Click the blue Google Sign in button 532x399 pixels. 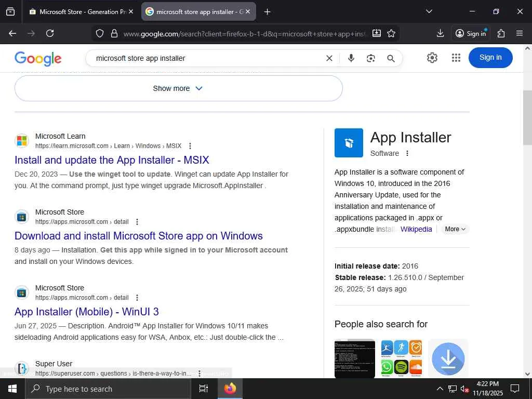tap(490, 57)
